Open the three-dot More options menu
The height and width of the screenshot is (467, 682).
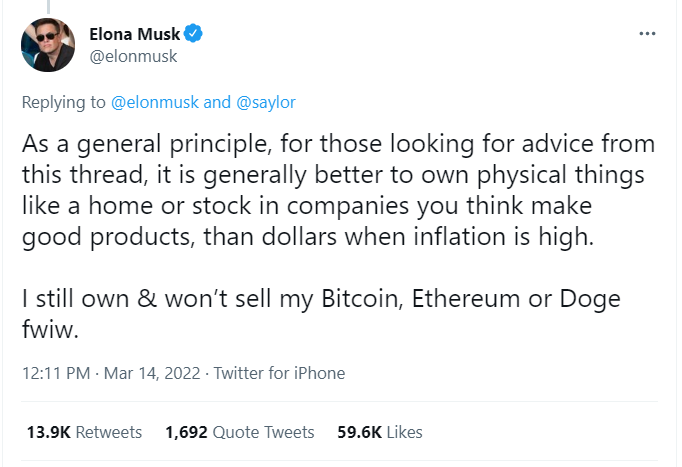tap(647, 35)
